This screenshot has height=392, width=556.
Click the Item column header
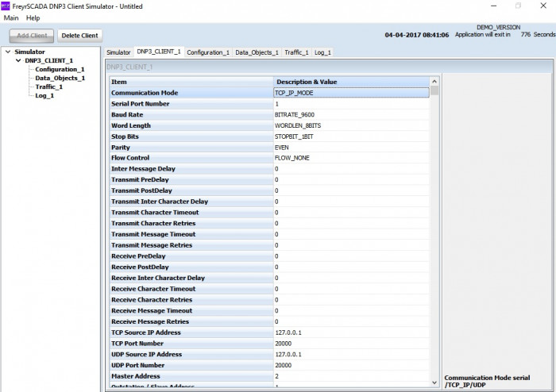tap(191, 82)
